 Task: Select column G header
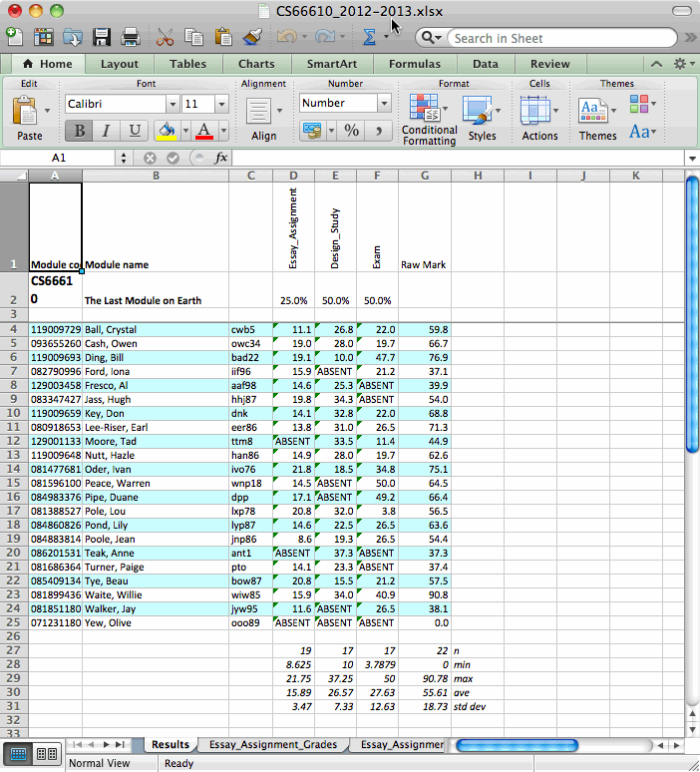[x=425, y=176]
